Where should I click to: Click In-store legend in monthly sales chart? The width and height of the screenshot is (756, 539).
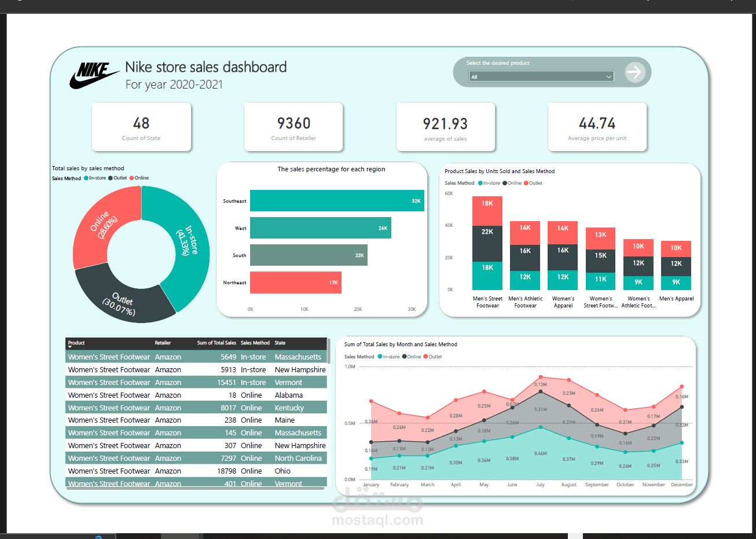coord(388,357)
